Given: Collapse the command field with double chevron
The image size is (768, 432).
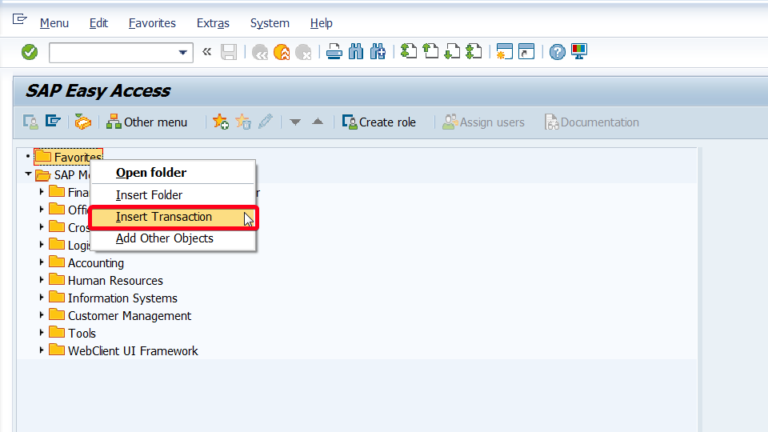Looking at the screenshot, I should 207,51.
